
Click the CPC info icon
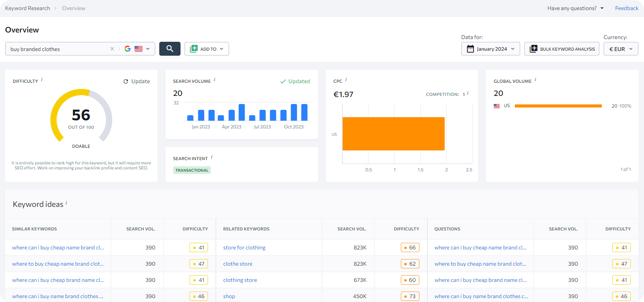coord(346,80)
